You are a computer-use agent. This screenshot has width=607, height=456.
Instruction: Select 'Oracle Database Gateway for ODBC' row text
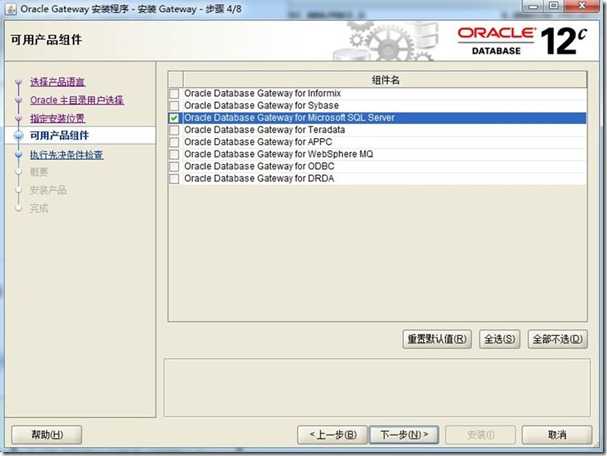pyautogui.click(x=259, y=166)
